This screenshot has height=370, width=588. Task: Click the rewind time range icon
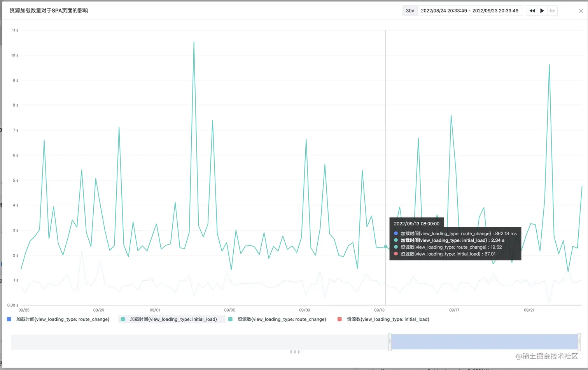pos(532,11)
